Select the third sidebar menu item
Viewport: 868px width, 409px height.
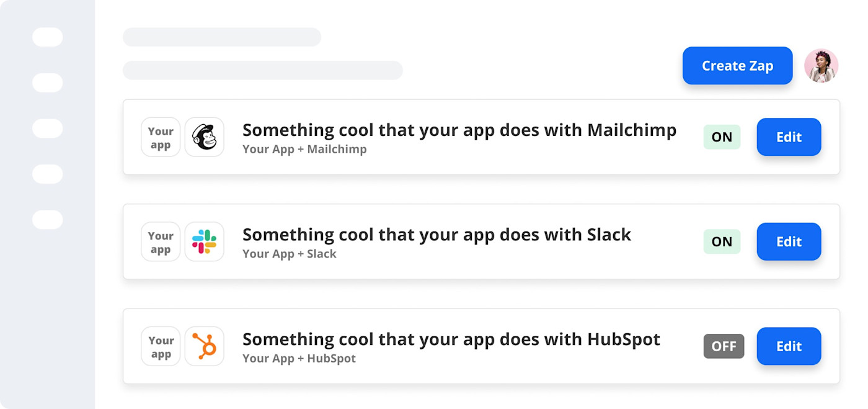click(x=48, y=128)
